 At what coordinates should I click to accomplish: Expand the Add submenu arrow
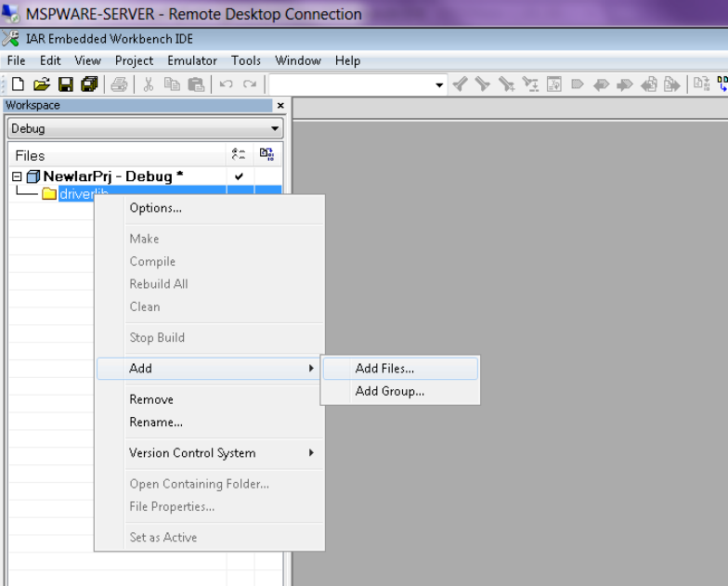311,368
